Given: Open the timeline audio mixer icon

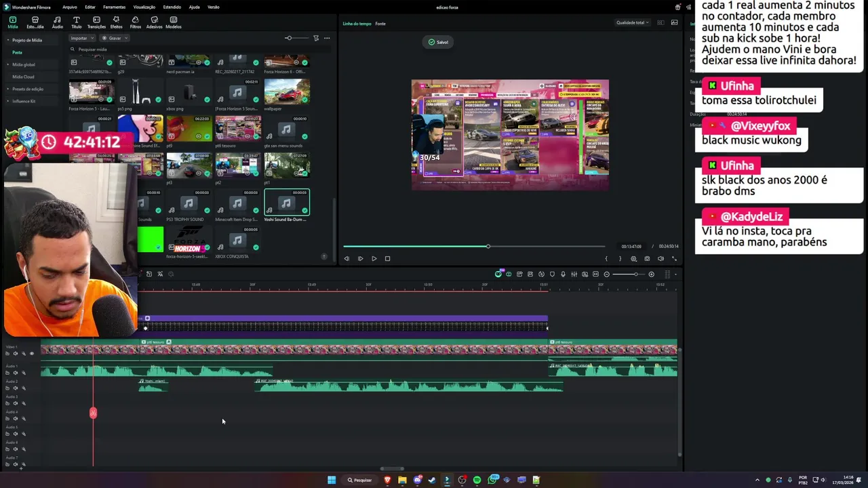Looking at the screenshot, I should tap(574, 274).
